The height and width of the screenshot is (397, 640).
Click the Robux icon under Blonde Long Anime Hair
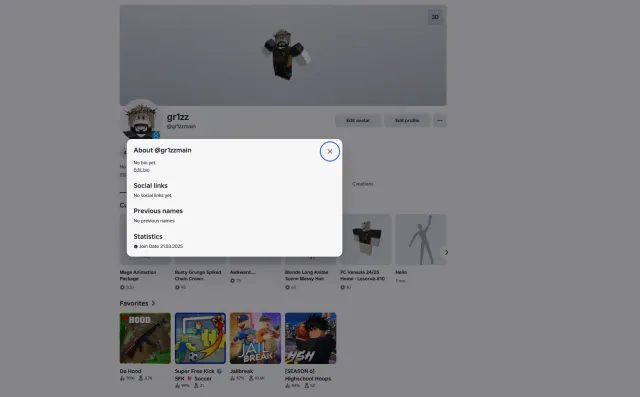coord(287,287)
